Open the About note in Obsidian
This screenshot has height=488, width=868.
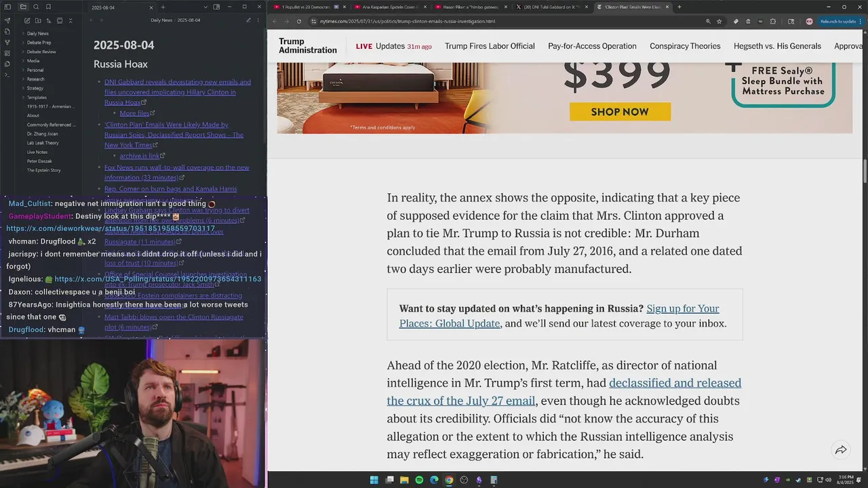[x=33, y=115]
